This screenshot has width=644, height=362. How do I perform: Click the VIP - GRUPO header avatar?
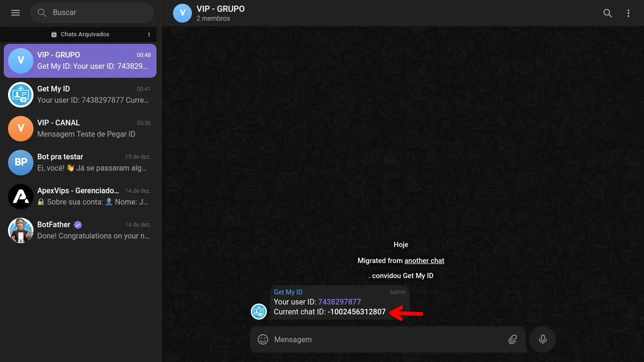click(x=182, y=13)
